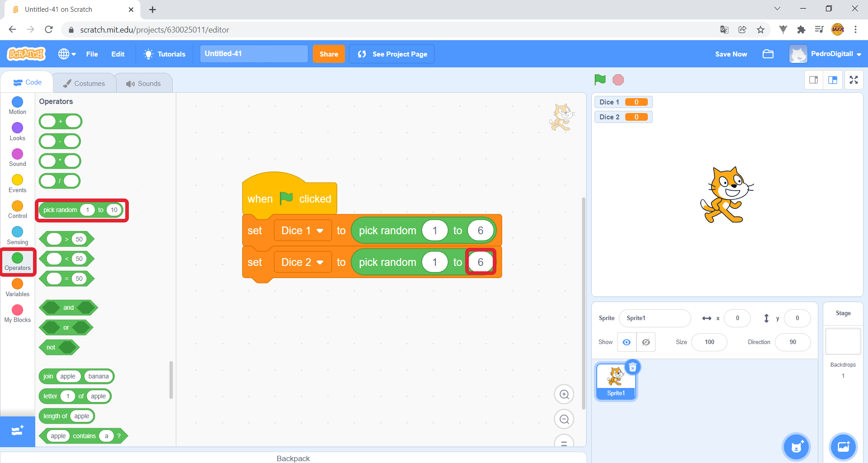
Task: Click the sprite Size field
Action: 709,342
